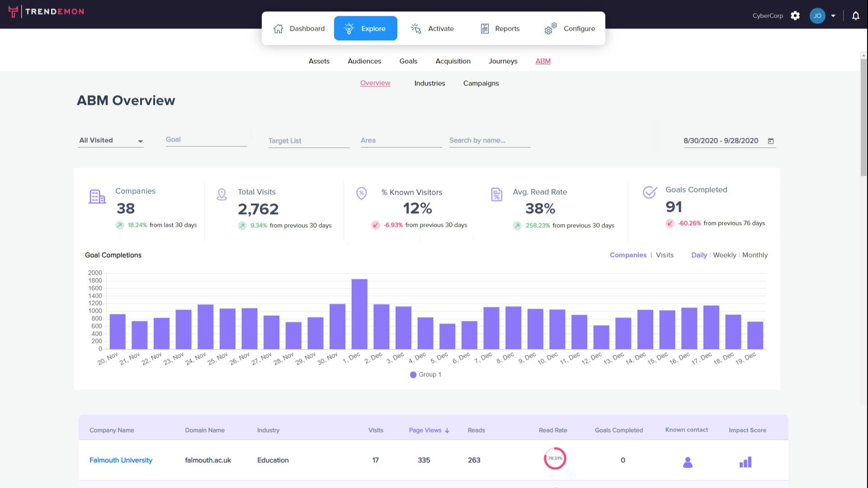Click the Search by name field
The image size is (868, 488).
pos(489,140)
